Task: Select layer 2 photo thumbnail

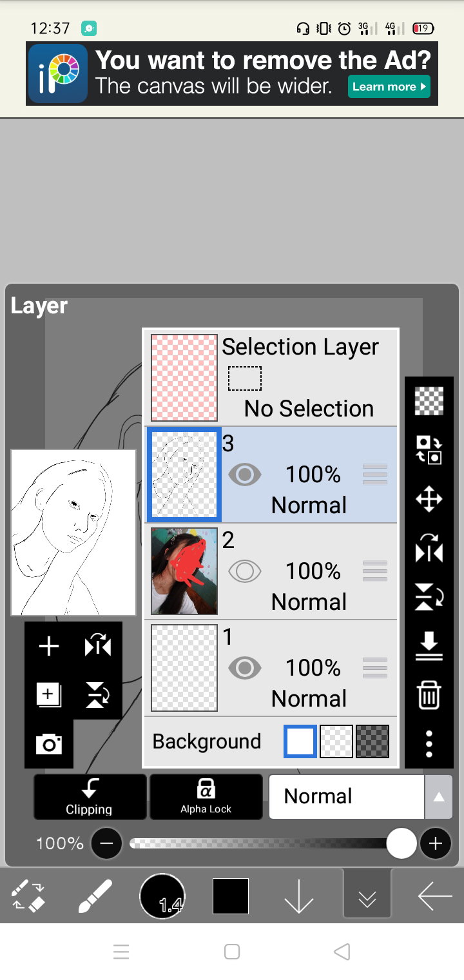Action: [x=184, y=571]
